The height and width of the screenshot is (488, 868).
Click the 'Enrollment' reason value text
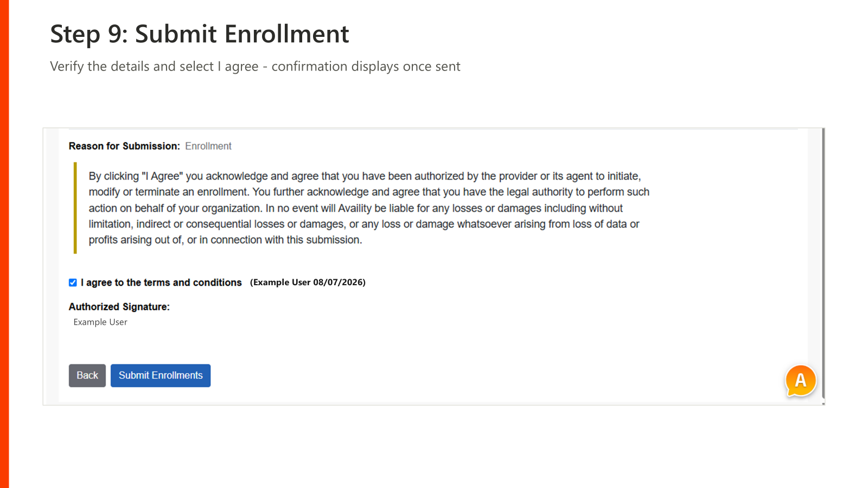click(208, 146)
